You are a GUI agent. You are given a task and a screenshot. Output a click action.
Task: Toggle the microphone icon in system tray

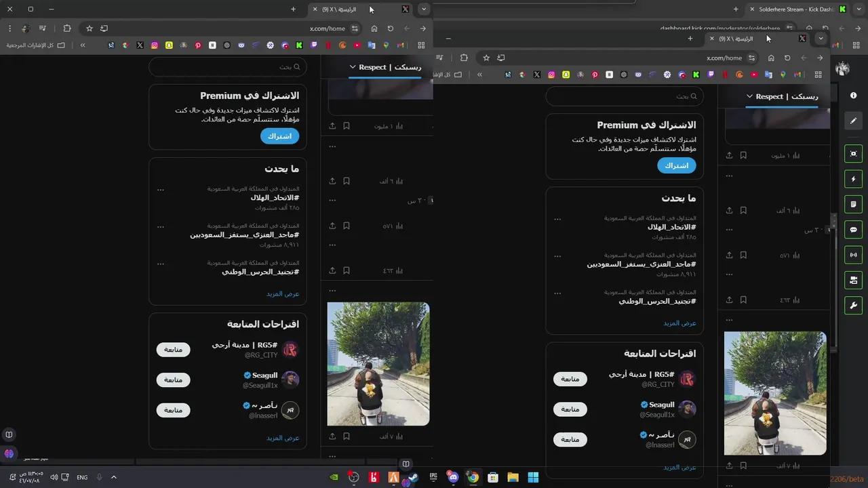pos(99,477)
